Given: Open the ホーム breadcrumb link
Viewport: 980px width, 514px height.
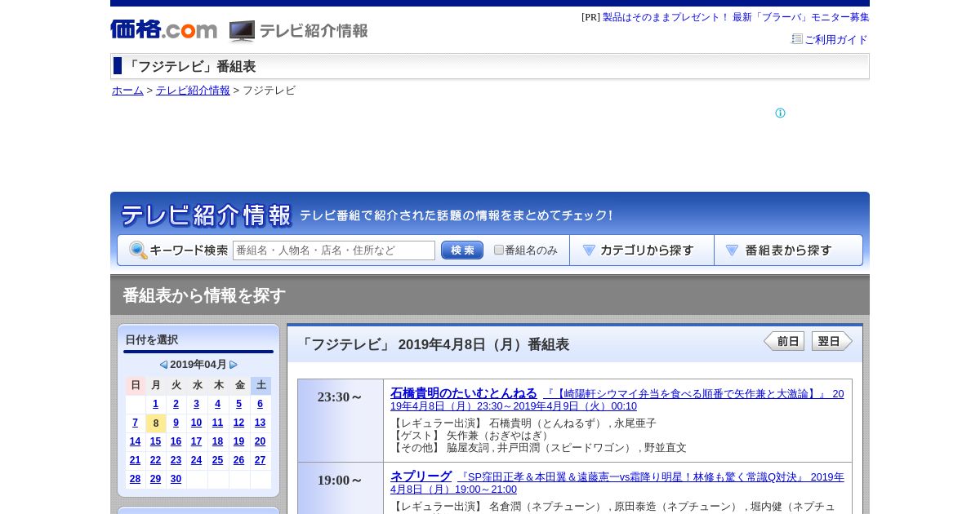Looking at the screenshot, I should pyautogui.click(x=127, y=91).
